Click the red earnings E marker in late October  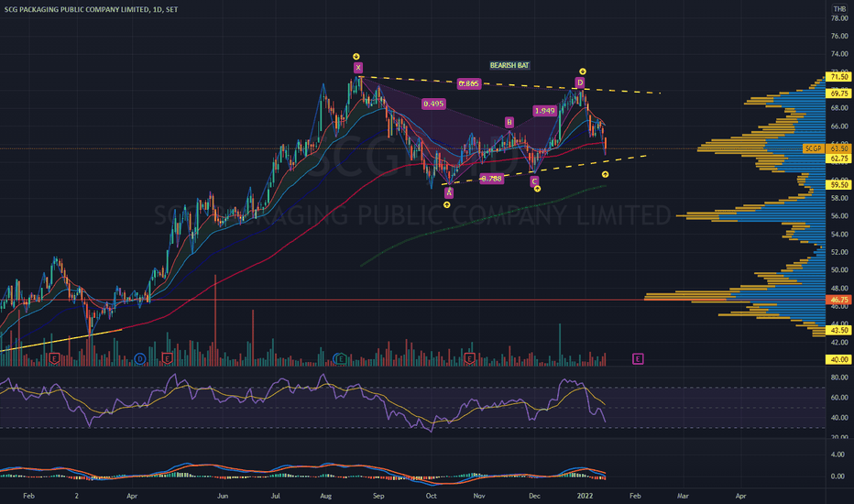[469, 358]
